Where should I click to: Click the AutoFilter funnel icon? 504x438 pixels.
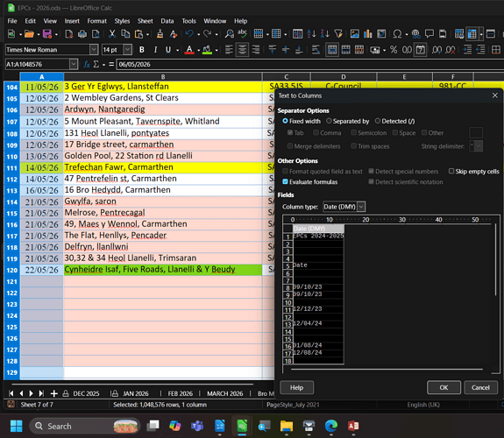point(338,34)
